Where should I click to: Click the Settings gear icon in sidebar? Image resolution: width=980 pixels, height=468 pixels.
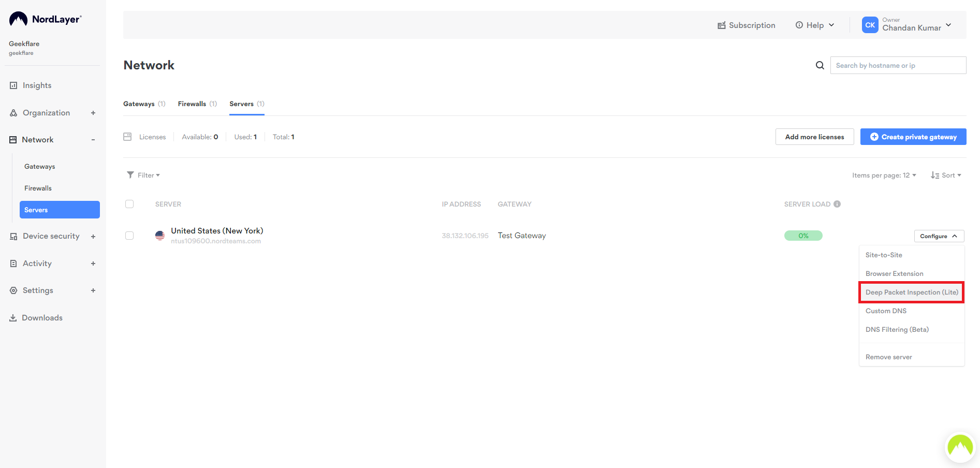13,290
